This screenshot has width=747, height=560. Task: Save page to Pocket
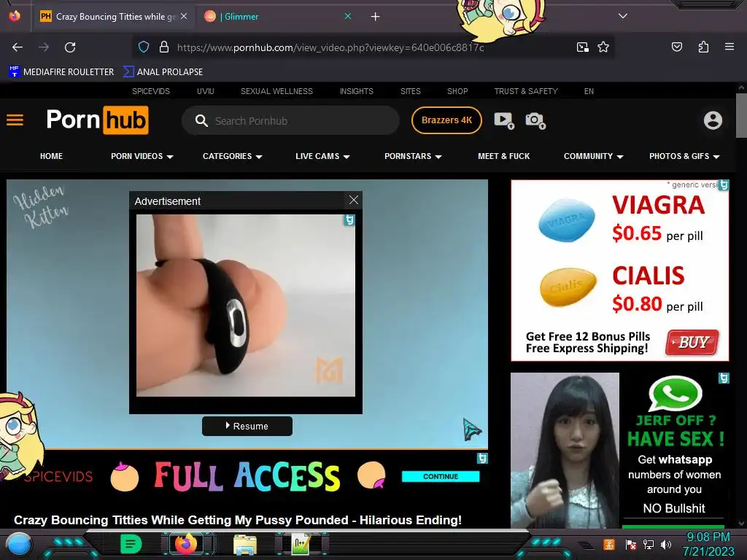676,47
